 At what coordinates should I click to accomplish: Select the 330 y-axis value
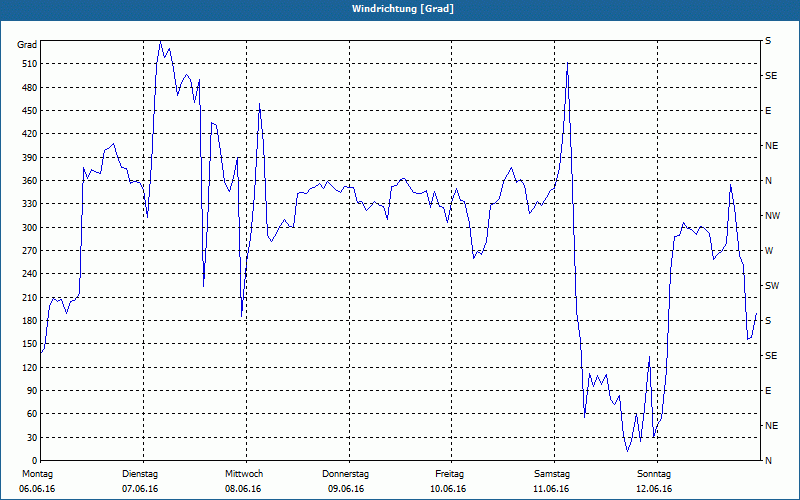pos(30,204)
